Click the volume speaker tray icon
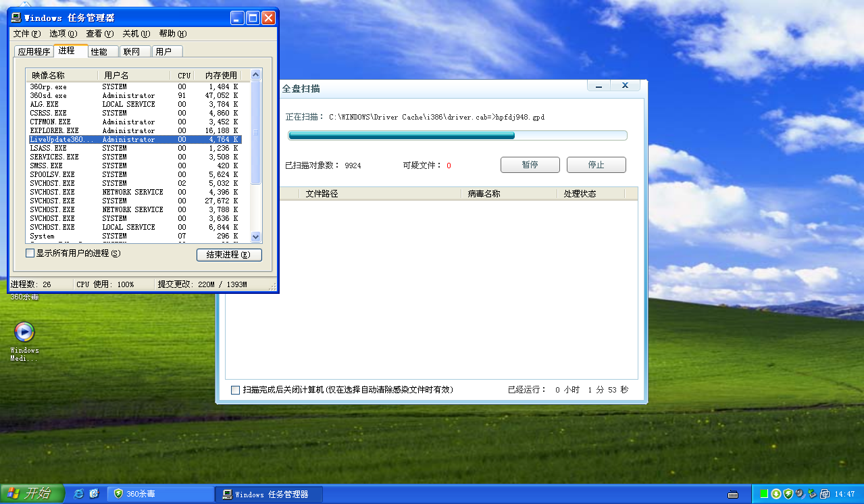Image resolution: width=864 pixels, height=504 pixels. coord(800,494)
